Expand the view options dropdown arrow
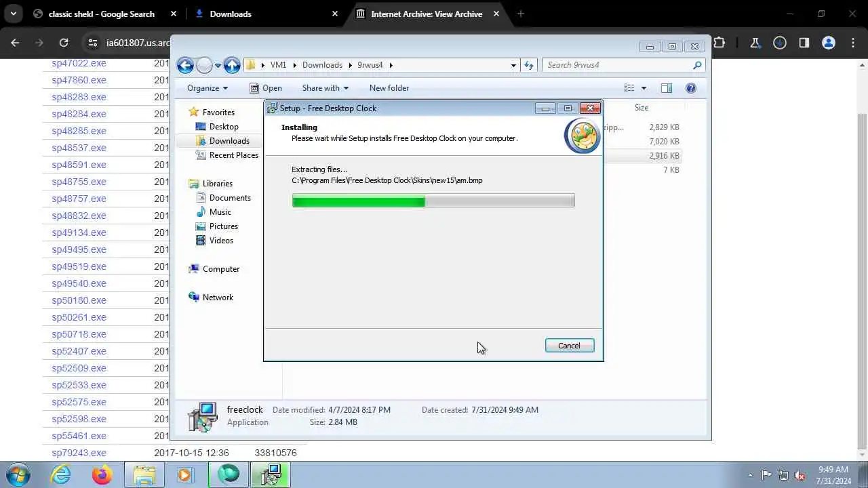This screenshot has width=868, height=488. 644,88
